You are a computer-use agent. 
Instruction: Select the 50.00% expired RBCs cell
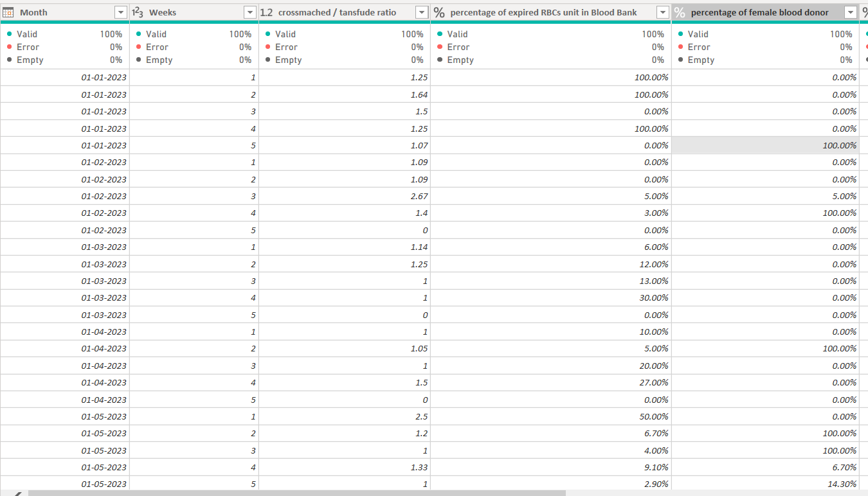[x=551, y=416]
